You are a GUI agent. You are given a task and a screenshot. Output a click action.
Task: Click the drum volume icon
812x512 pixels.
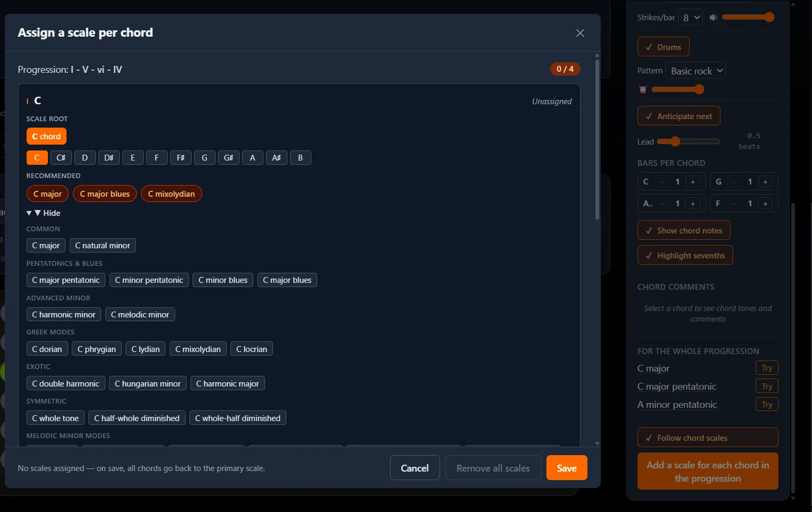pyautogui.click(x=643, y=89)
